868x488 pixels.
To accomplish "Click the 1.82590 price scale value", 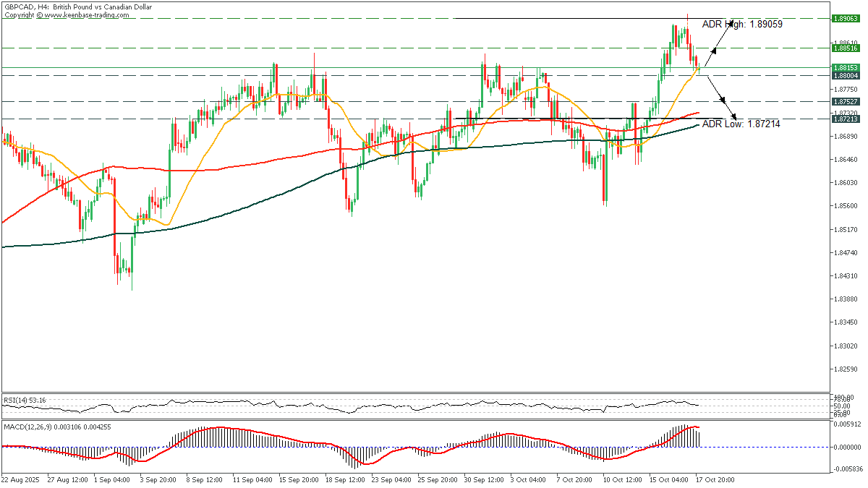I will [845, 369].
